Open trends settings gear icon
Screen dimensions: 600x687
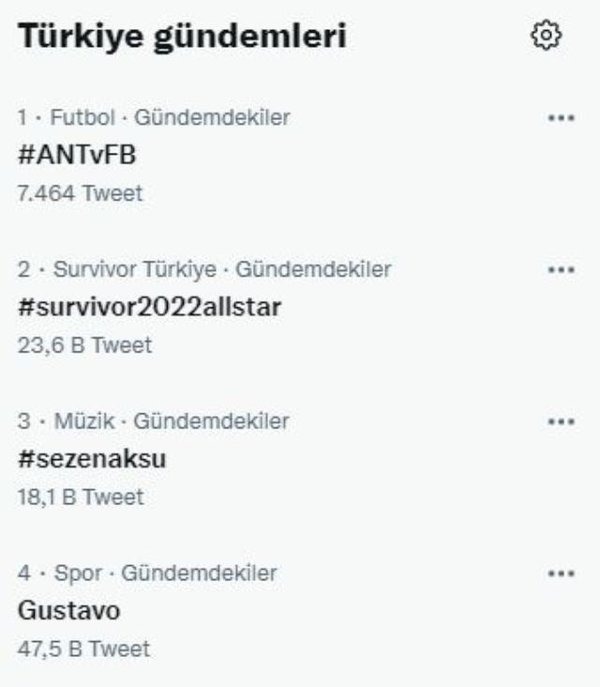tap(546, 36)
